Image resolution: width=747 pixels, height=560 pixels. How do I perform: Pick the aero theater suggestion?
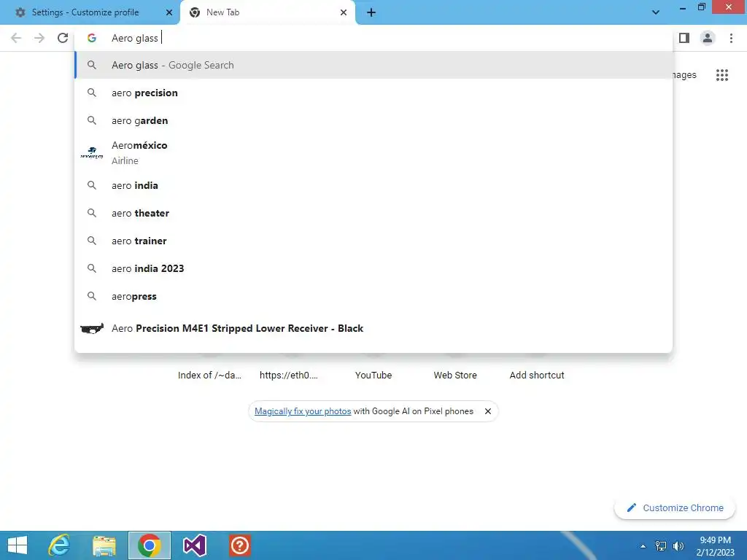point(373,213)
